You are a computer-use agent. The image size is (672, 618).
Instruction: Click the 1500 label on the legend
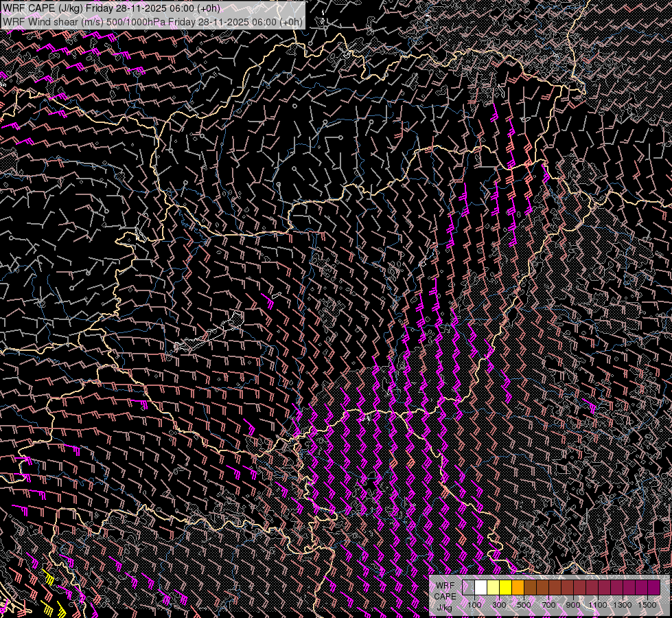(x=647, y=605)
